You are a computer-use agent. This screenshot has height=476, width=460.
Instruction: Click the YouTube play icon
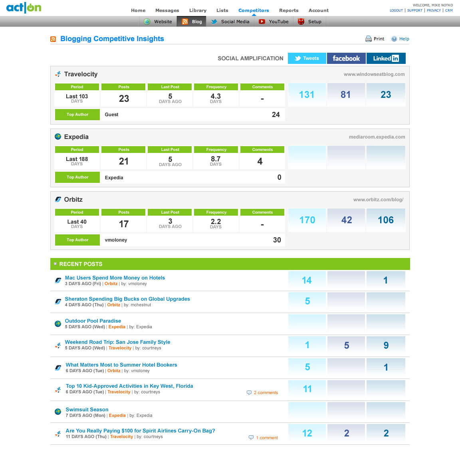(x=262, y=22)
